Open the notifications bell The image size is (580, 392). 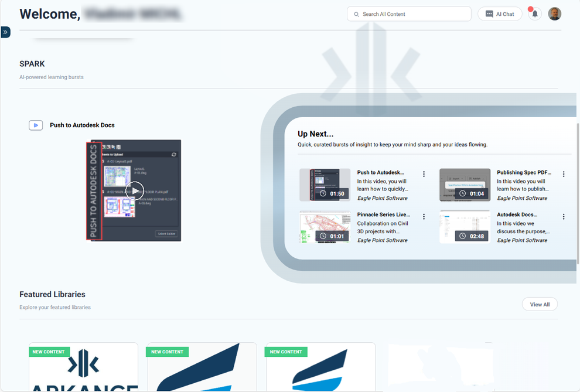click(x=534, y=14)
